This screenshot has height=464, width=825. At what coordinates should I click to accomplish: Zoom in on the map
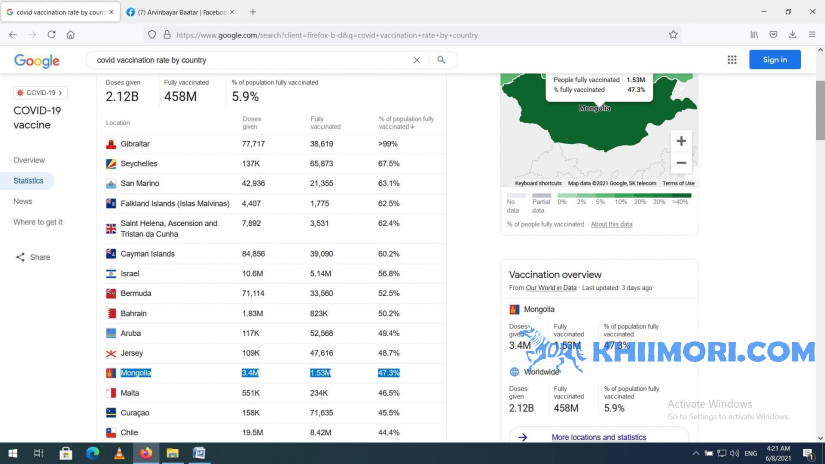(x=681, y=141)
